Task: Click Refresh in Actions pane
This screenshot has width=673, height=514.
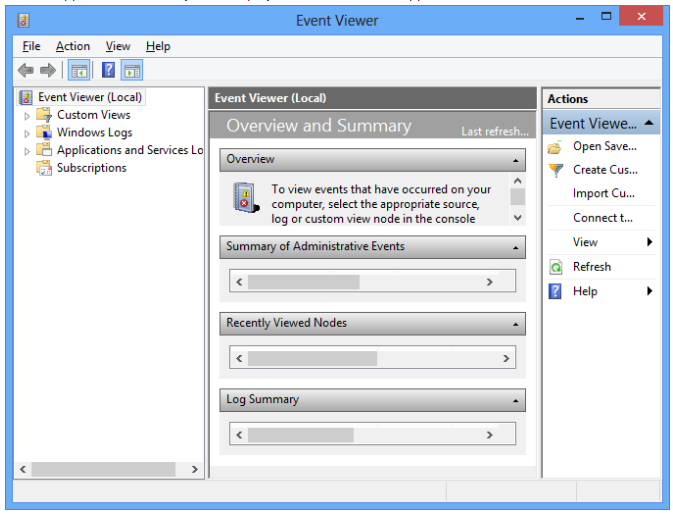Action: point(592,267)
